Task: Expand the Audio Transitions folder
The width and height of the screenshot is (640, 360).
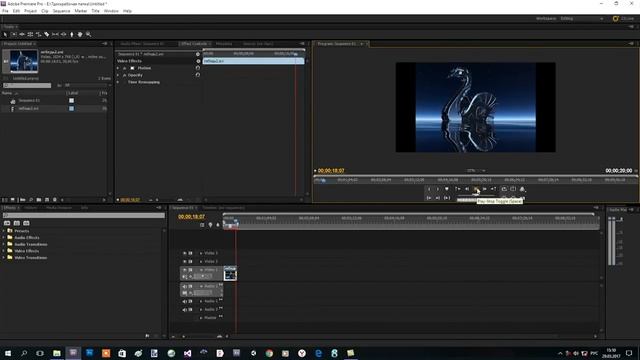Action: 4,244
